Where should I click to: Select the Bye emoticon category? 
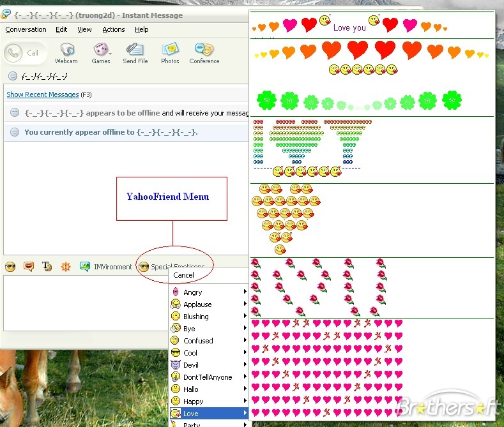[x=209, y=329]
